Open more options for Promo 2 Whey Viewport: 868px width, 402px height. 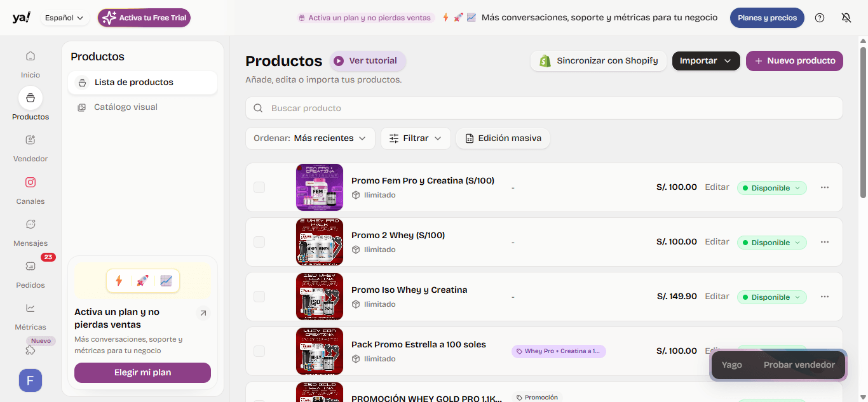(x=825, y=242)
